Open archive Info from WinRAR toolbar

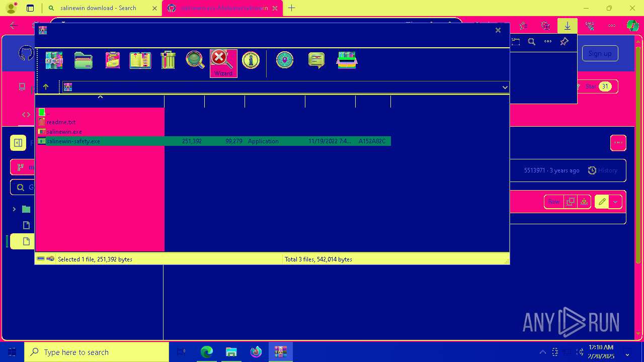click(251, 60)
